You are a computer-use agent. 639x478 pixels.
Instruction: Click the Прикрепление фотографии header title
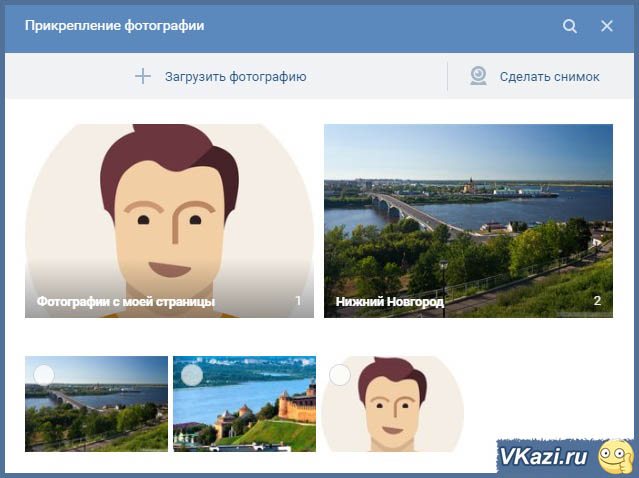115,26
